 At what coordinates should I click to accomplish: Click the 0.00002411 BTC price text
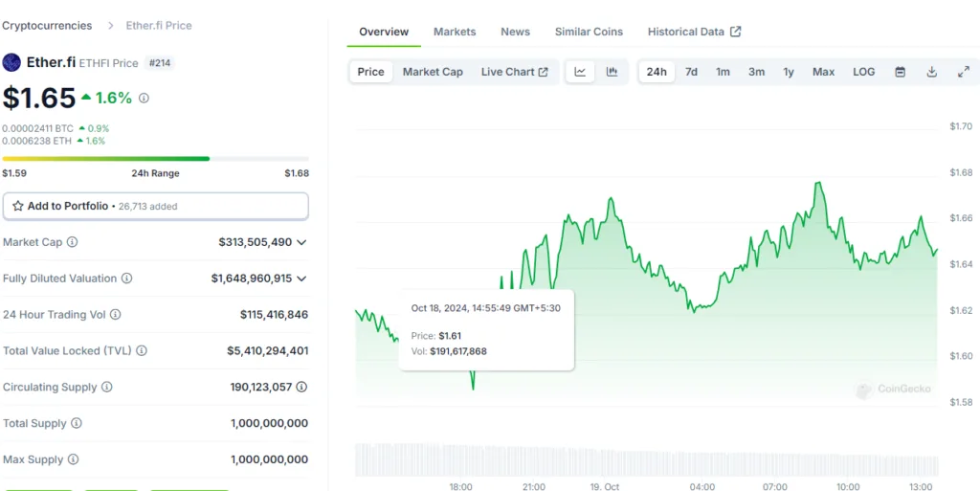point(37,128)
